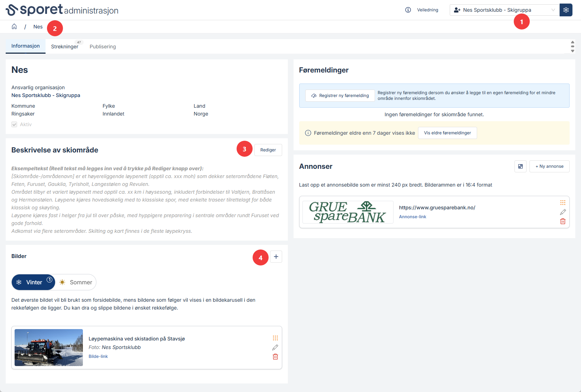Click the Rediger button
The width and height of the screenshot is (581, 392).
[268, 150]
